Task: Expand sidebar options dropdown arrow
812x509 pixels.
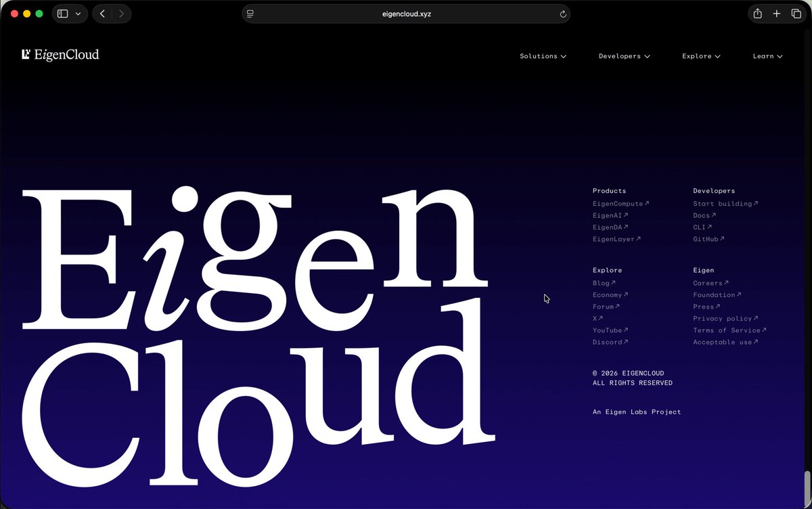Action: click(x=78, y=14)
